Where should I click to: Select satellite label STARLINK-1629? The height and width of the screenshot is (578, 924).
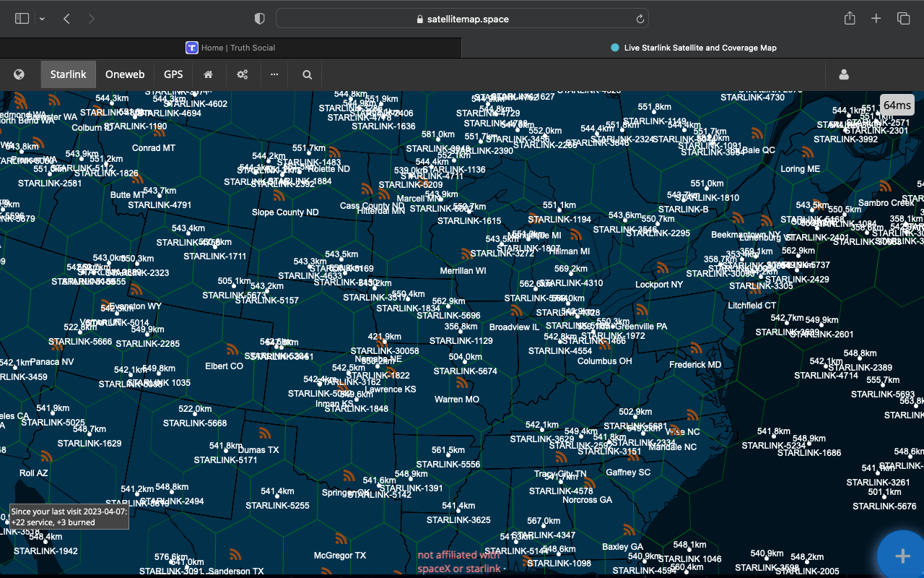tap(90, 444)
